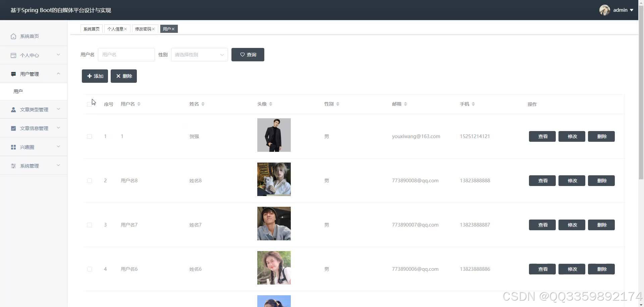Screen dimensions: 644x307
Task: Click the 文章类型管理 person icon
Action: click(x=13, y=110)
